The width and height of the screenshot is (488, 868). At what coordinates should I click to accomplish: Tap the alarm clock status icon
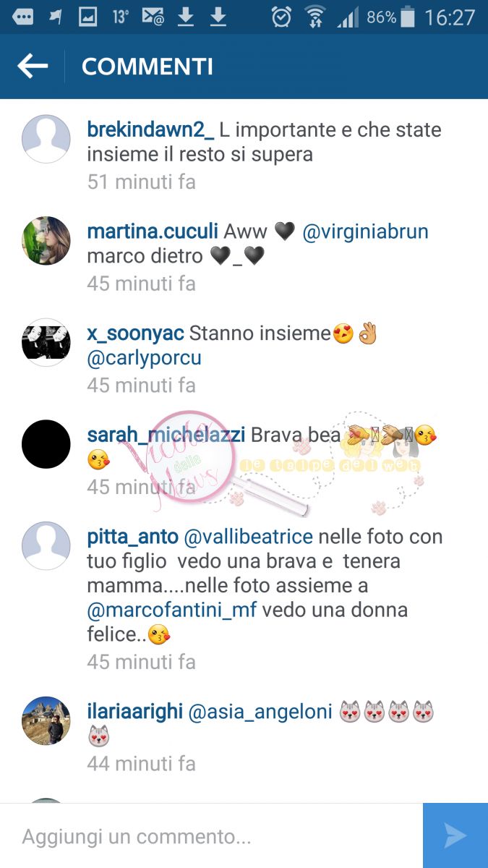[281, 17]
